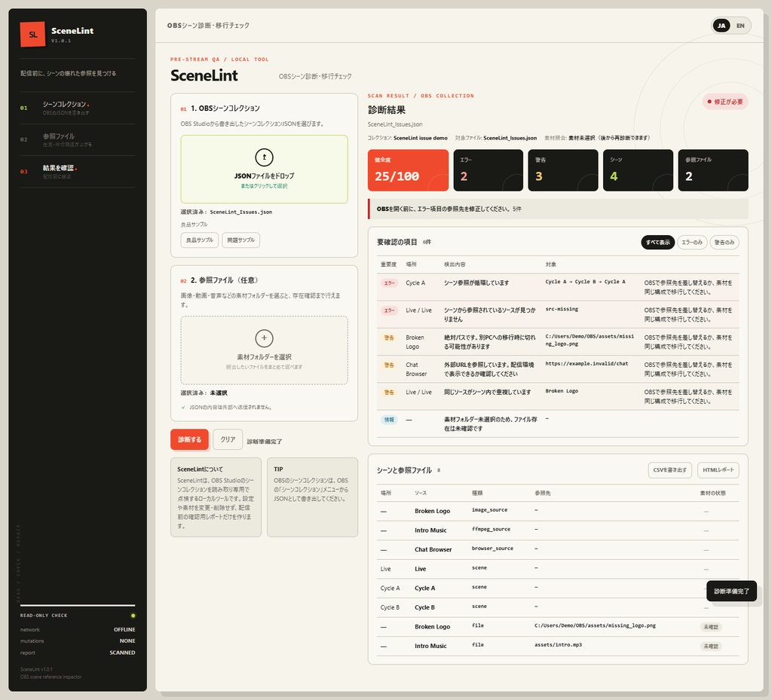This screenshot has width=772, height=700.
Task: Click the 健全度 25/100 score card
Action: (x=408, y=170)
